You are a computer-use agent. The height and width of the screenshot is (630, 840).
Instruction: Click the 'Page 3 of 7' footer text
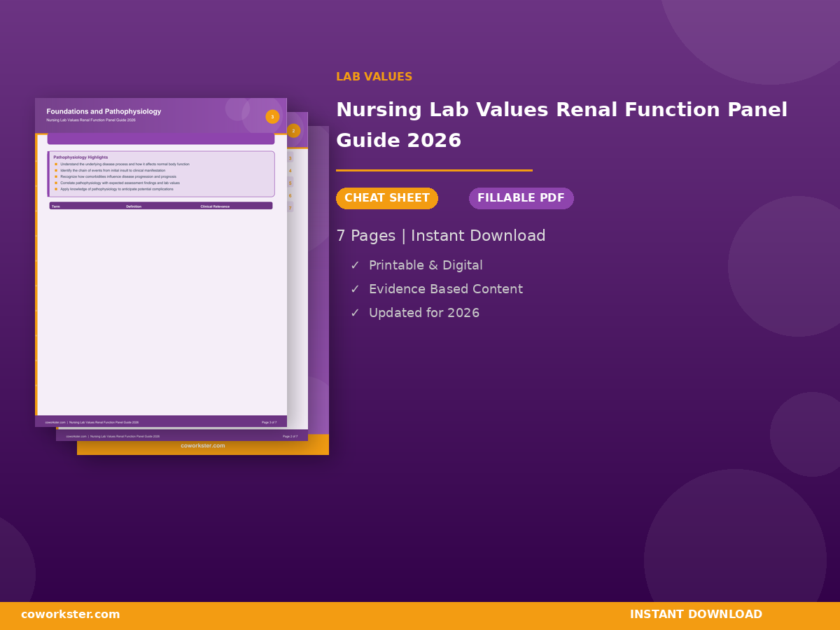(x=269, y=422)
